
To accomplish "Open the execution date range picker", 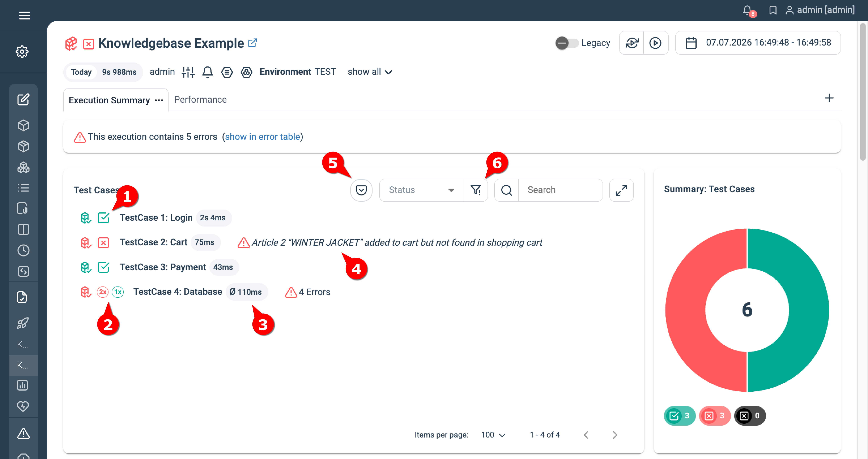I will [758, 43].
